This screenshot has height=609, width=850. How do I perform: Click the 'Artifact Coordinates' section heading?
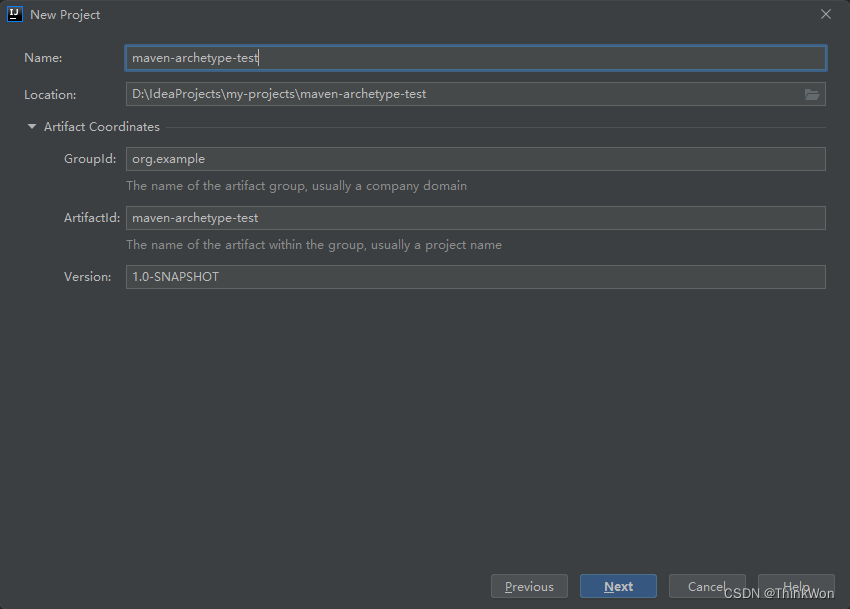102,126
